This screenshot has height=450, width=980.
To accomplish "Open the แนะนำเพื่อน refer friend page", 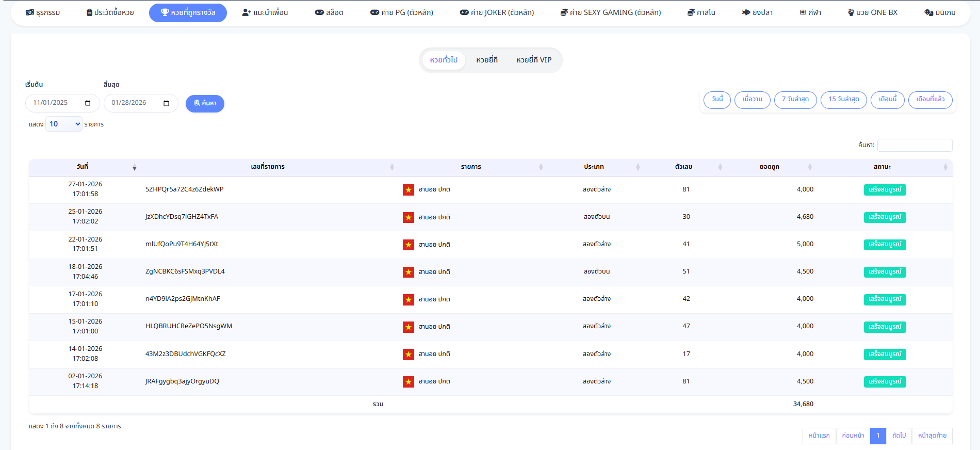I will [265, 12].
